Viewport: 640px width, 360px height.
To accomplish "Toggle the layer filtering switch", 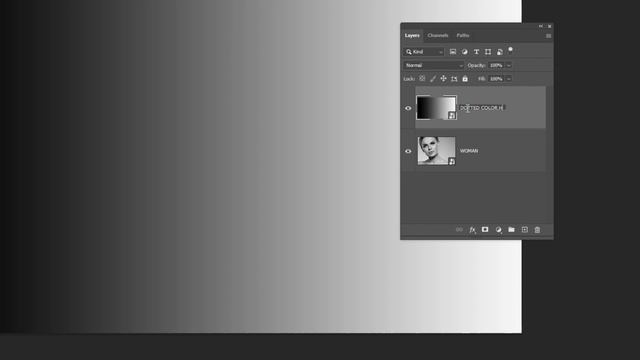I will pyautogui.click(x=510, y=50).
